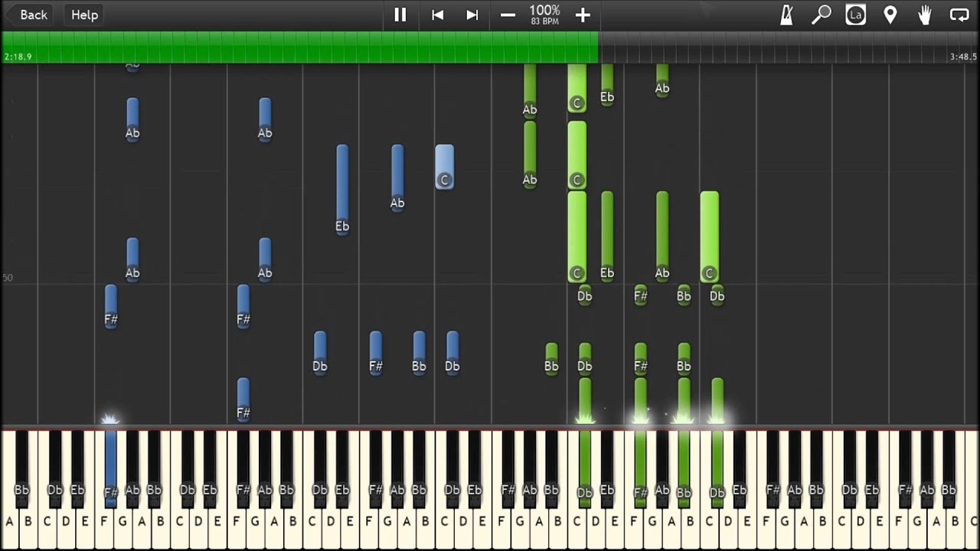Click the highlighted falling C note in blue
The width and height of the screenshot is (980, 551).
pos(444,167)
